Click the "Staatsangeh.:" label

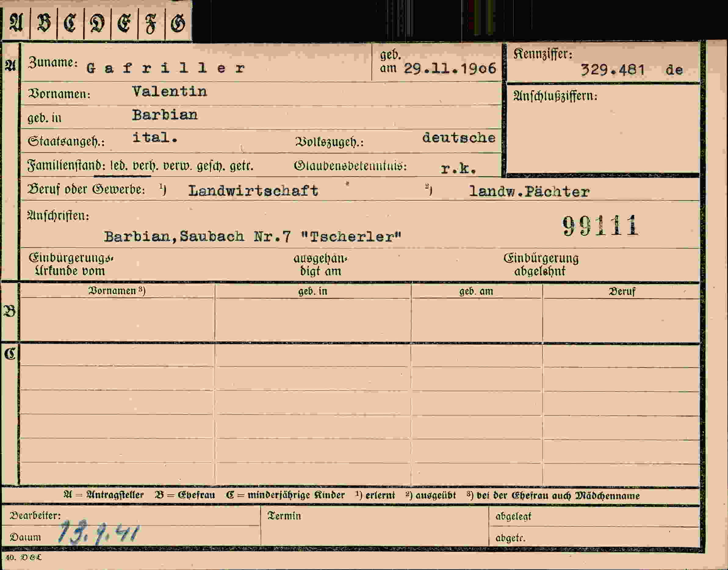(x=66, y=142)
